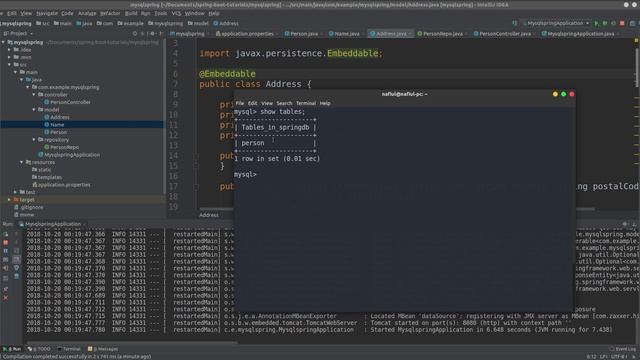Collapse mysqlspring root project node
Screen dimensions: 640x360
pyautogui.click(x=3, y=42)
